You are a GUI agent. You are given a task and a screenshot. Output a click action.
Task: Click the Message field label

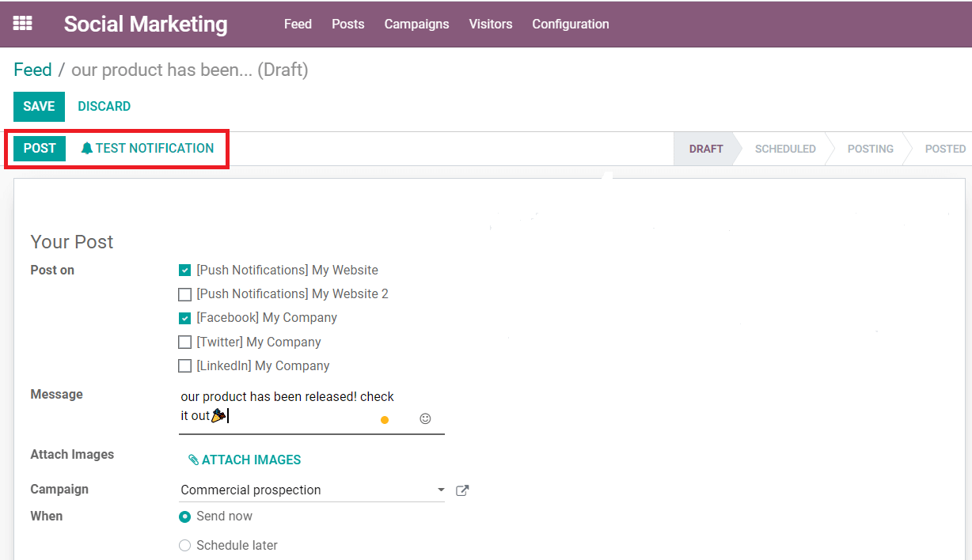click(56, 395)
